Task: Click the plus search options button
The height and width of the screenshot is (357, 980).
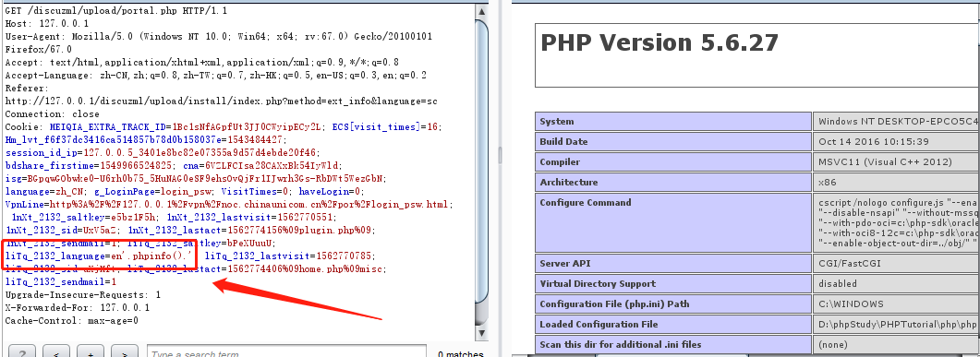Action: 91,353
